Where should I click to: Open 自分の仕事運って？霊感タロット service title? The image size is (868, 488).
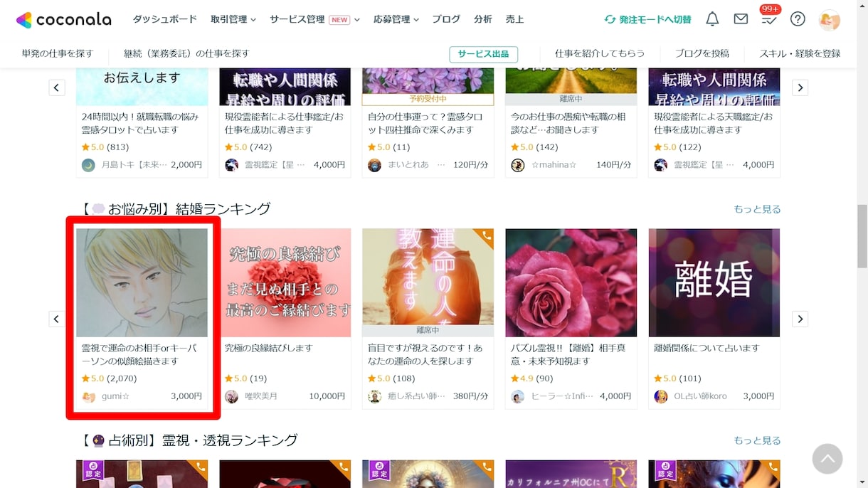425,123
